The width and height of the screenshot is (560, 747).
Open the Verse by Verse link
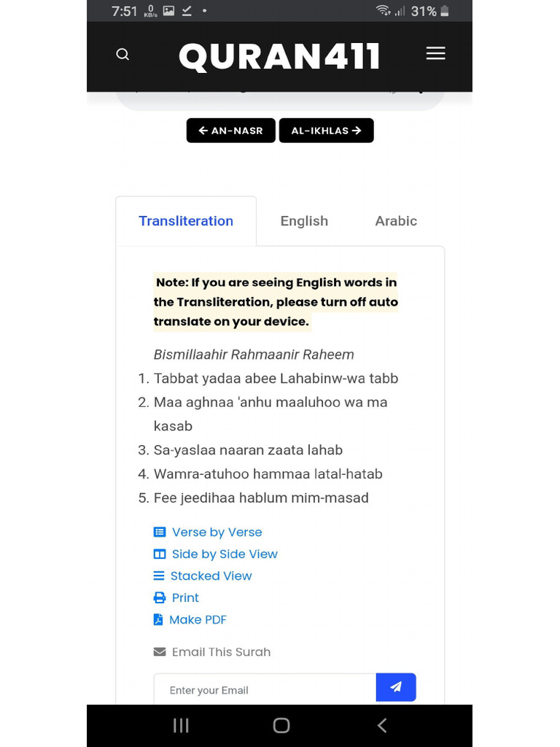coord(217,533)
